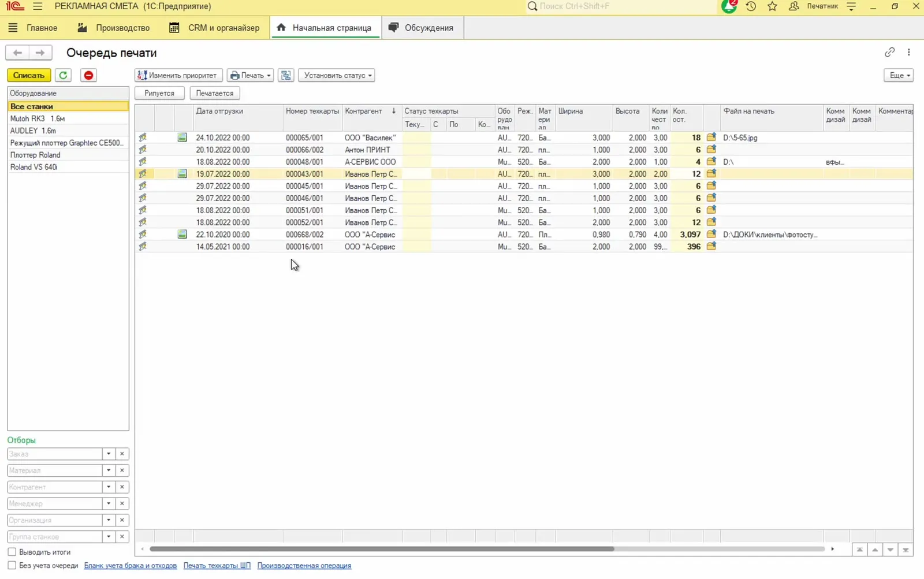Click the yellow Списать button
Image resolution: width=924 pixels, height=579 pixels.
pos(29,75)
